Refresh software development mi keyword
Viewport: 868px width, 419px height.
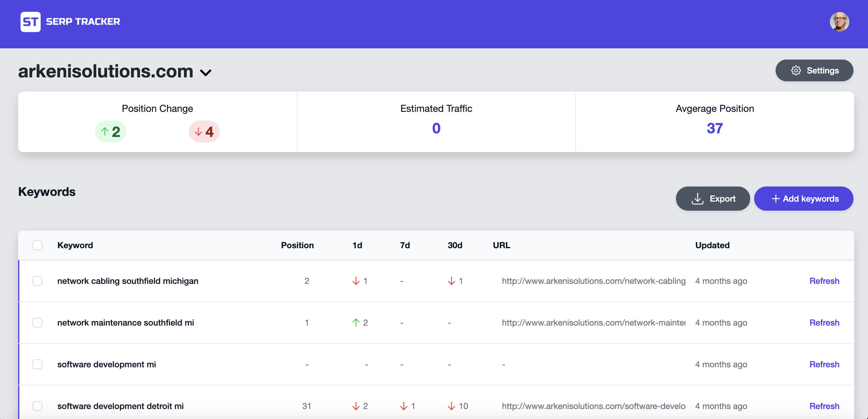(824, 364)
